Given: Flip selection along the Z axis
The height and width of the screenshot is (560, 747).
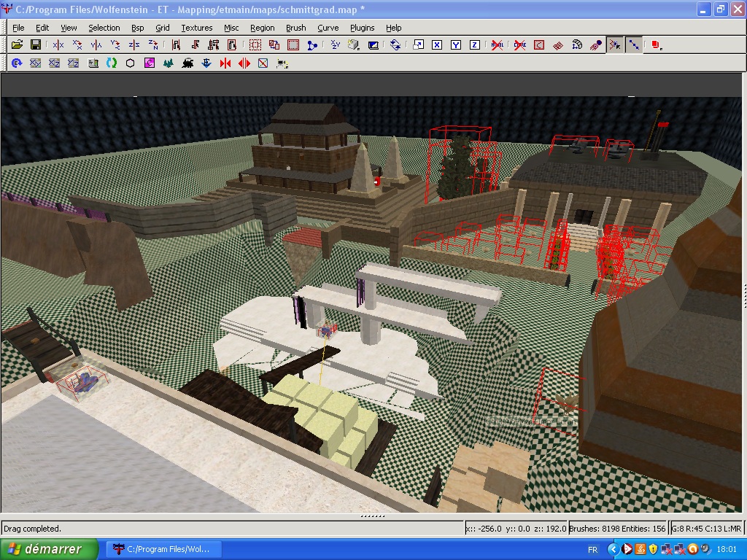Looking at the screenshot, I should point(134,44).
